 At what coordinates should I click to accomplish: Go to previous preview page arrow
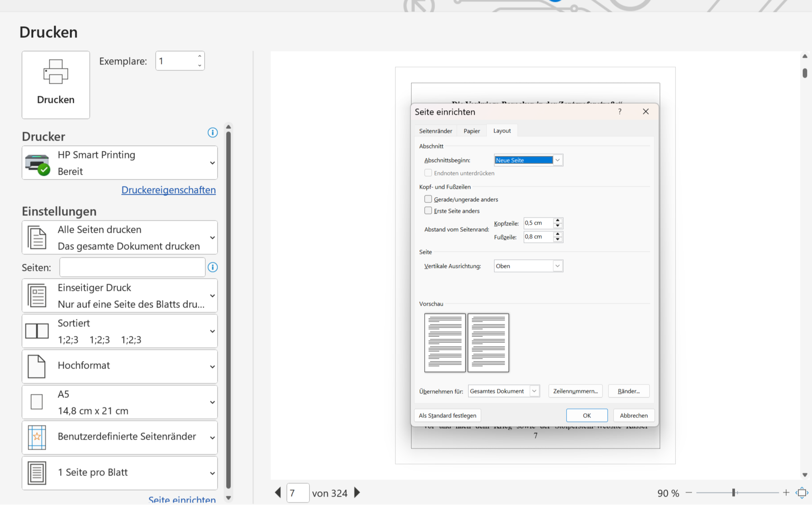click(x=278, y=493)
